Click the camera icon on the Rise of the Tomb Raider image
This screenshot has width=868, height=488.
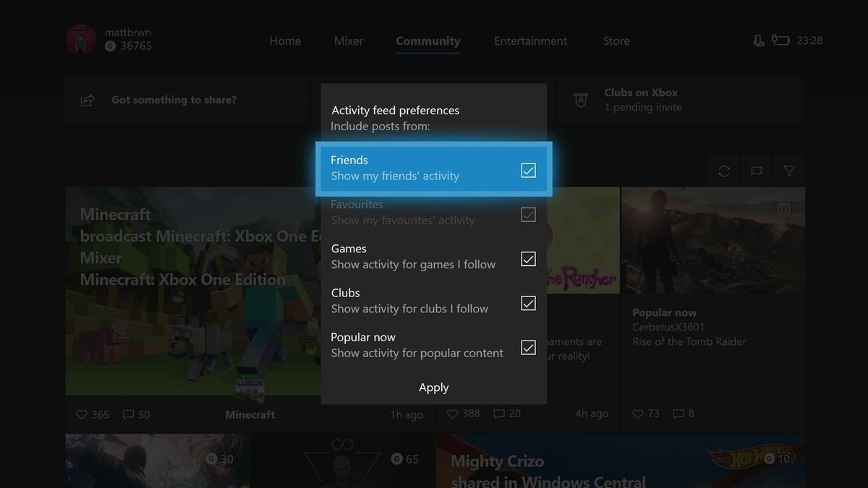[x=783, y=207]
